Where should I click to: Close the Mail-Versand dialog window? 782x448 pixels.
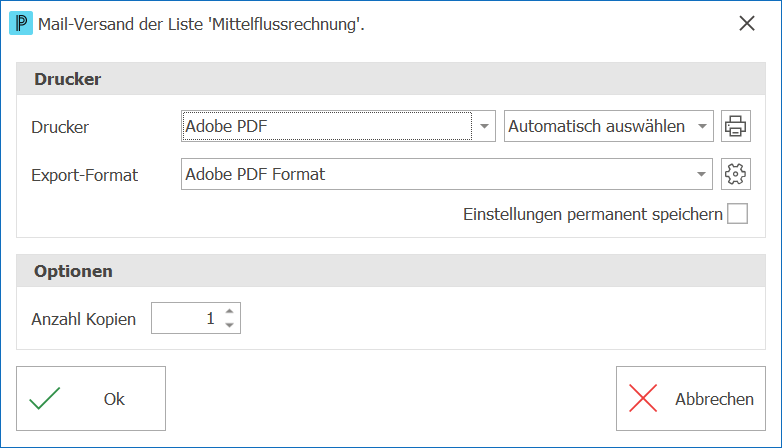[x=747, y=23]
